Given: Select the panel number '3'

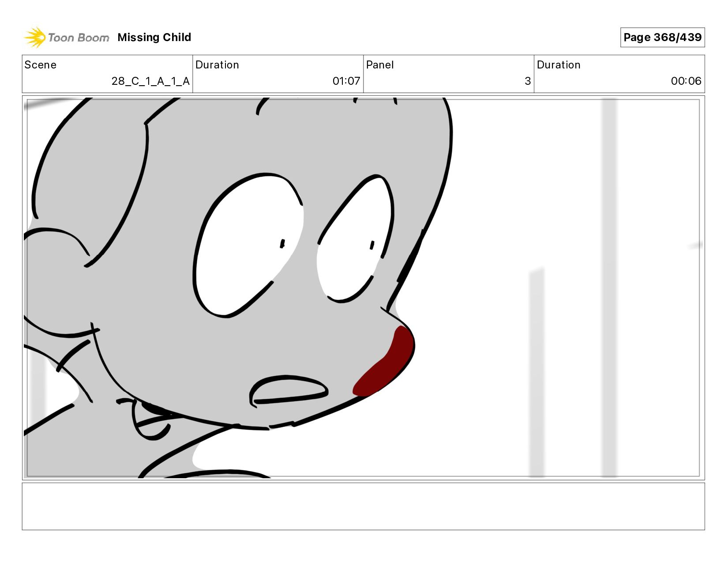Looking at the screenshot, I should point(528,81).
